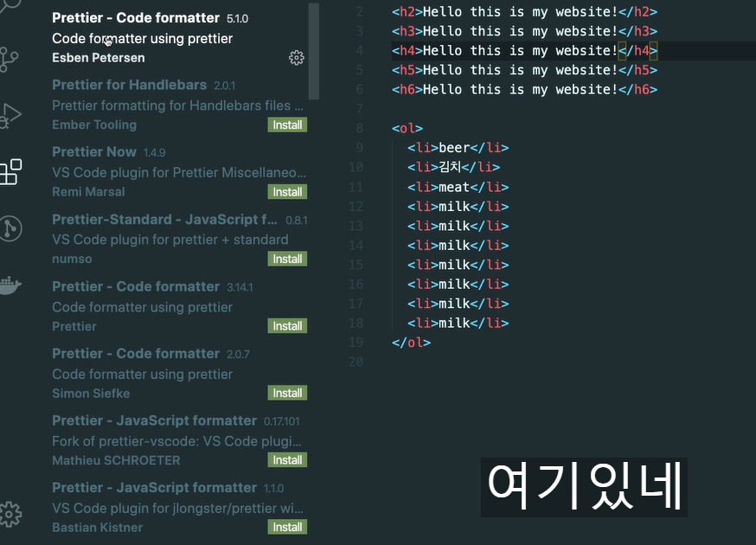Screen dimensions: 756x545
Task: Place cursor in the h2 heading line
Action: pyautogui.click(x=524, y=12)
